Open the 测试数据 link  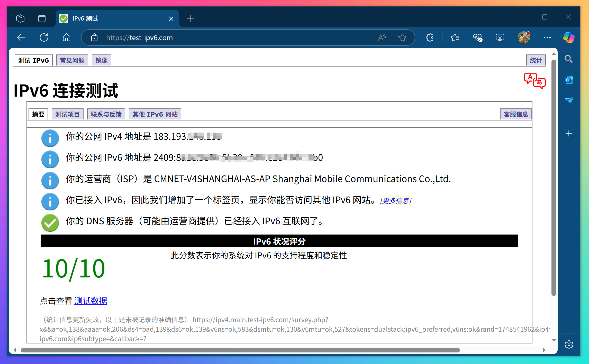coord(90,301)
